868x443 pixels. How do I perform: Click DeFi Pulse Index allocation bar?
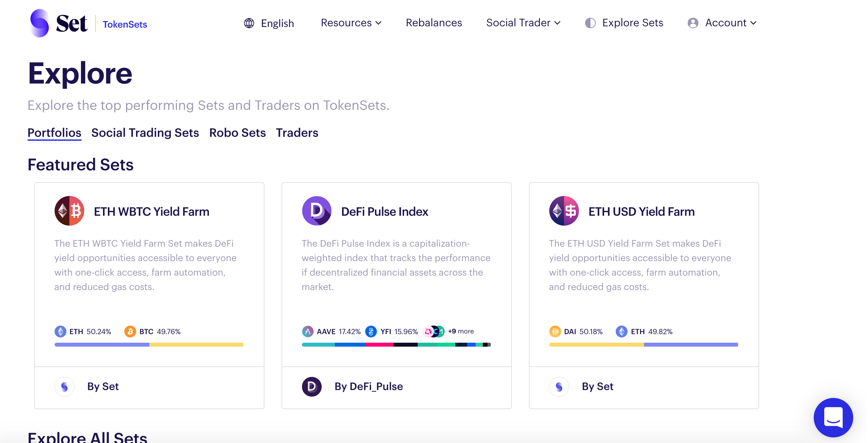(396, 345)
